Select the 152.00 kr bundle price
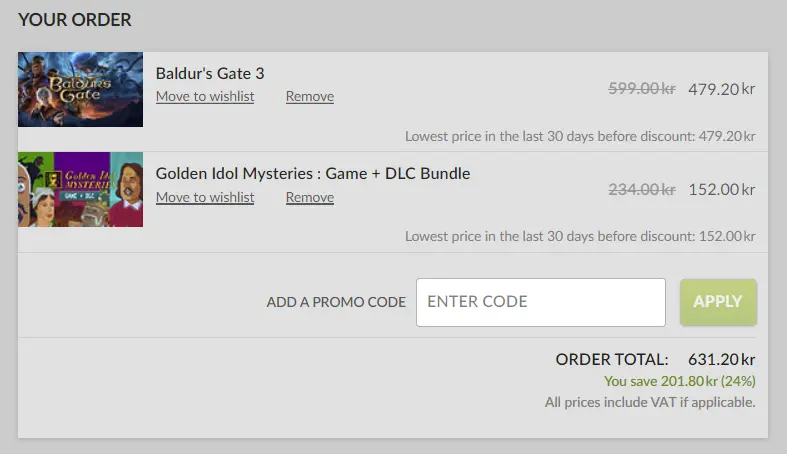This screenshot has height=454, width=787. pos(721,190)
